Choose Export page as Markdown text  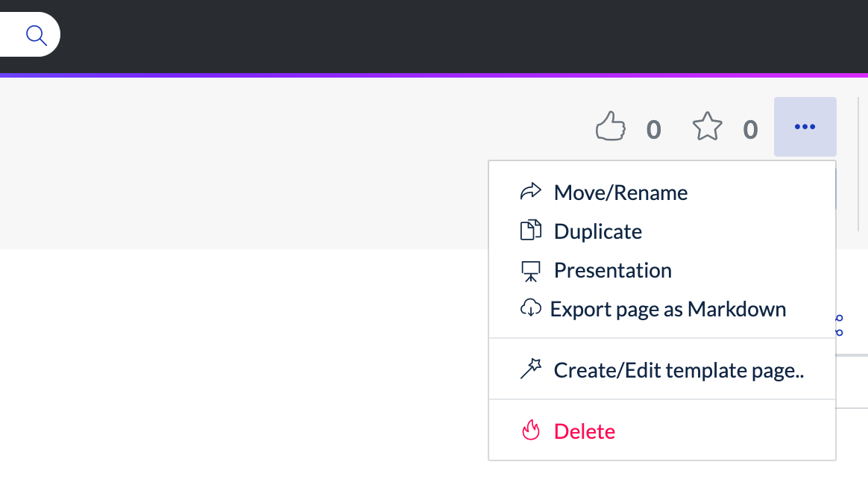[x=667, y=309]
